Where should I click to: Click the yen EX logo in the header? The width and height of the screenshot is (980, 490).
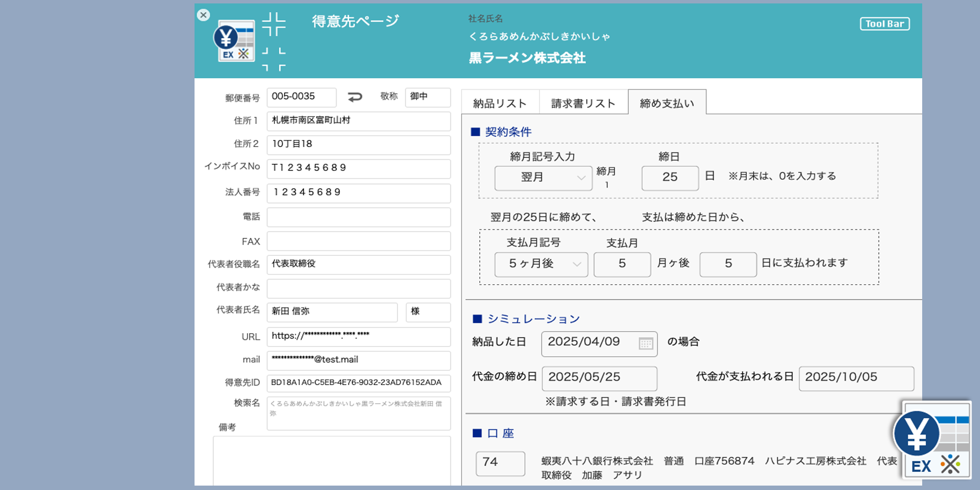tap(235, 42)
